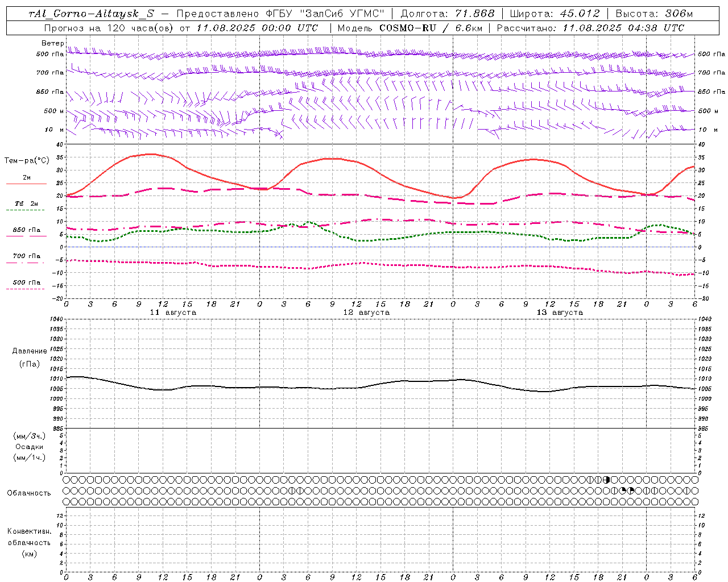The width and height of the screenshot is (728, 582).
Task: Select the Долгота: 71.868 header field
Action: tap(448, 14)
